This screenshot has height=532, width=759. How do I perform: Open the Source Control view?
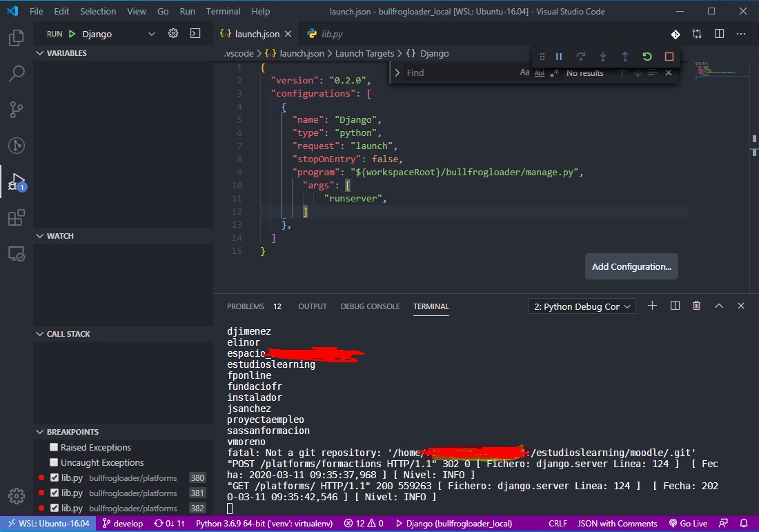17,110
